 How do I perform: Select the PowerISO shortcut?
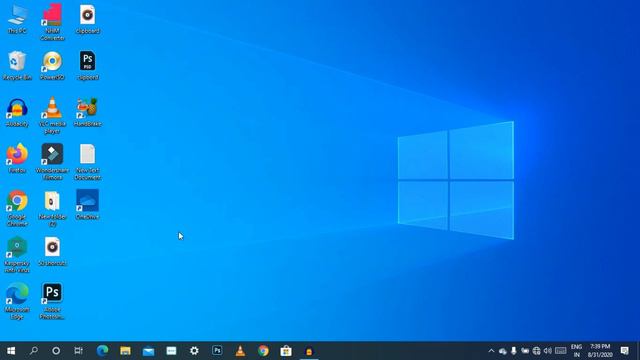point(52,66)
